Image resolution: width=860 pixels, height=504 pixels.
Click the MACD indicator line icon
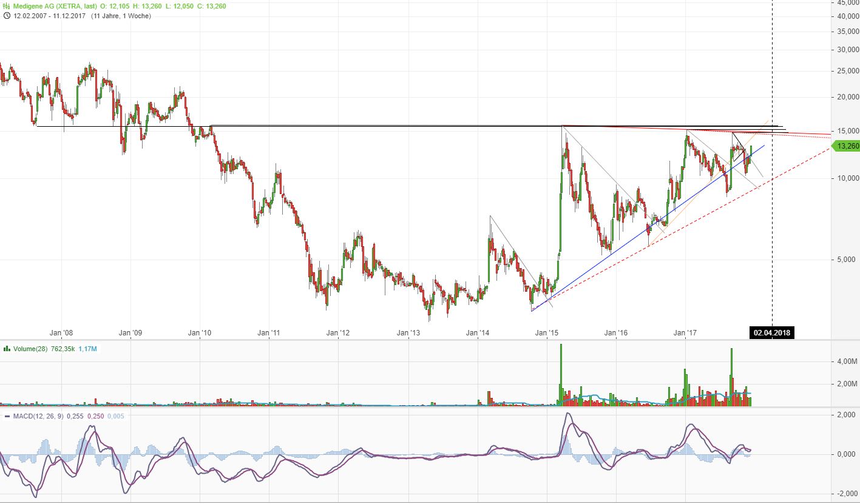(7, 417)
